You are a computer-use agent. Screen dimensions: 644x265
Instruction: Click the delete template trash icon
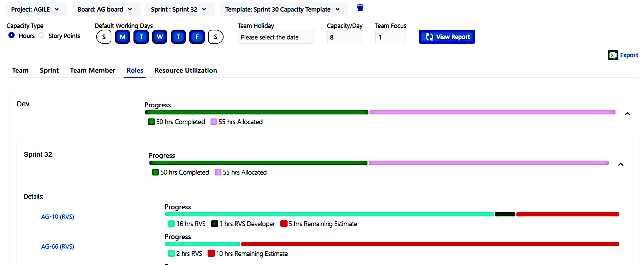point(360,8)
